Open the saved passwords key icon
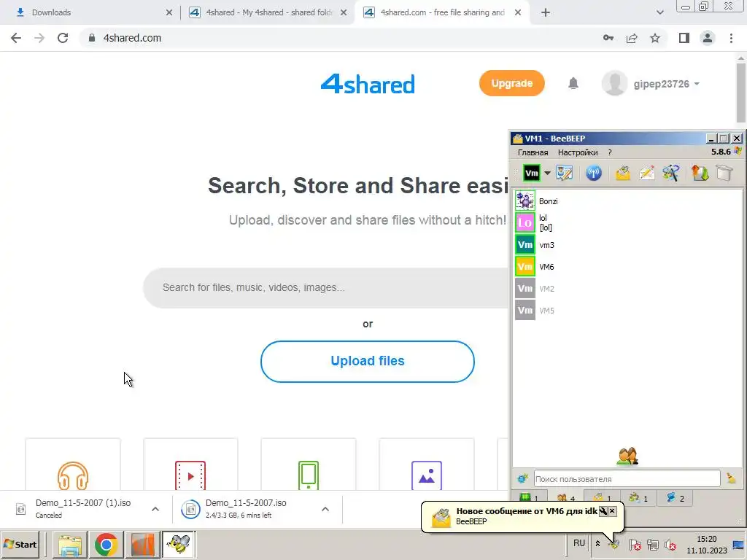The height and width of the screenshot is (560, 747). point(608,38)
